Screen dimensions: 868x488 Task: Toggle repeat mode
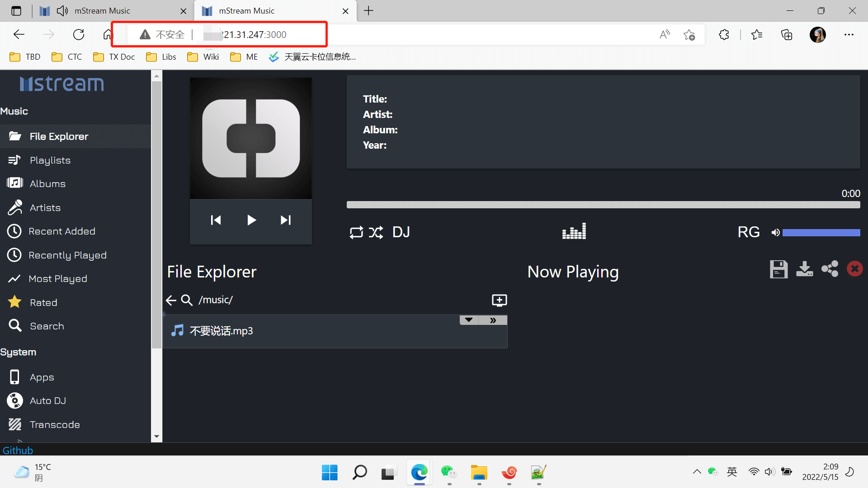(356, 232)
